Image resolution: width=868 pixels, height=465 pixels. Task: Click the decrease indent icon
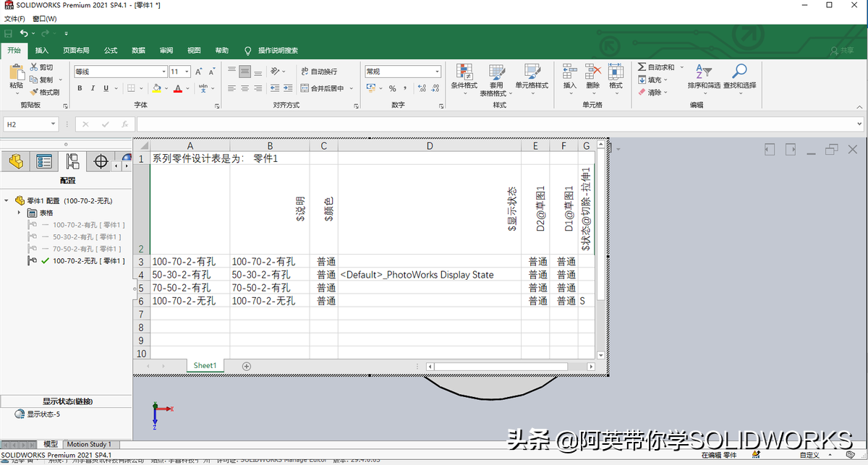(x=275, y=88)
